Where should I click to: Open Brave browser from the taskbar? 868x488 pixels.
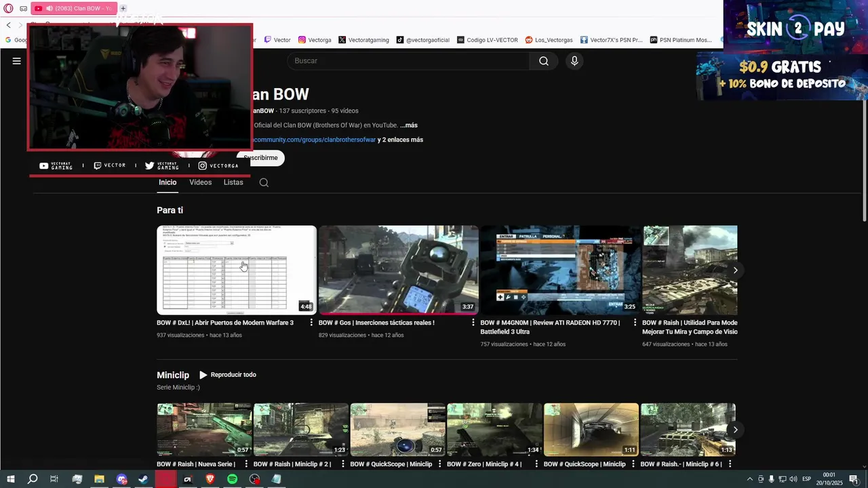tap(210, 479)
